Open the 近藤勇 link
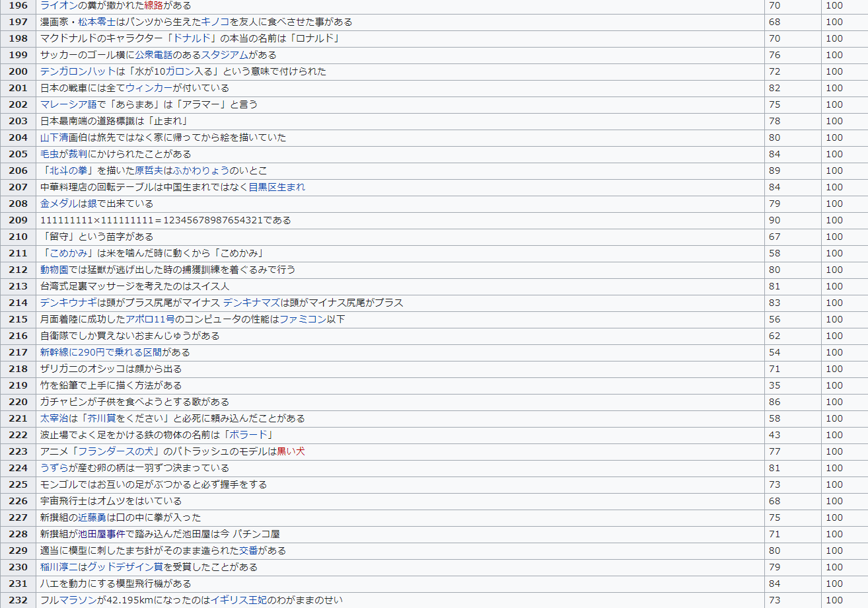868x608 pixels. [x=92, y=517]
